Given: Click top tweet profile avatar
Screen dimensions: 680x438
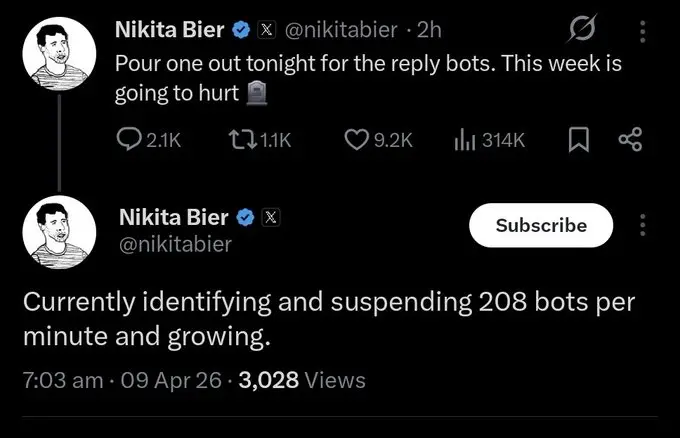Looking at the screenshot, I should pos(57,58).
